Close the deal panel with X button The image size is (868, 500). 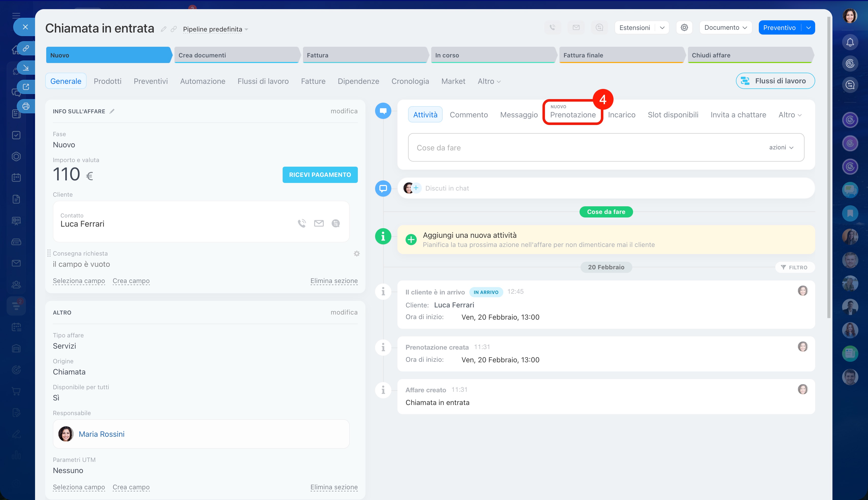(25, 27)
